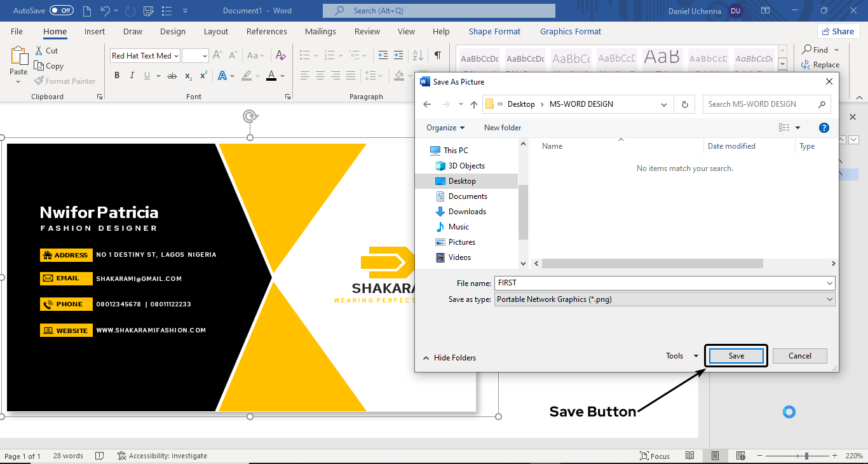Click the New folder button

[502, 128]
